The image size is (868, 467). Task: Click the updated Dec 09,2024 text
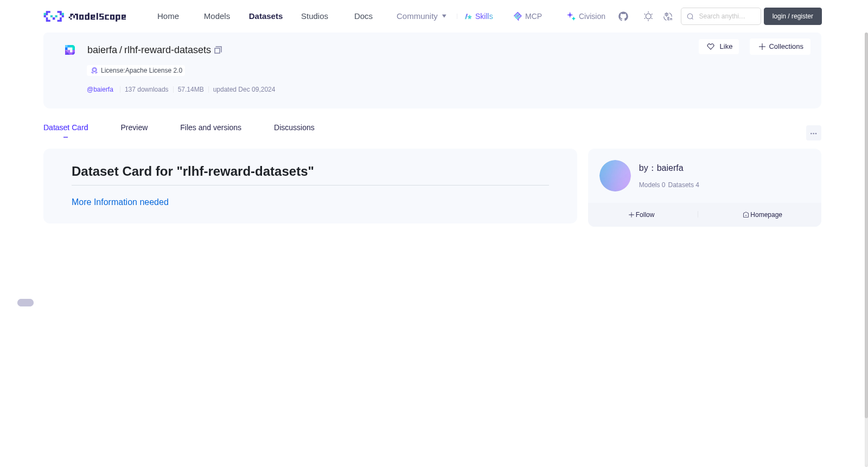point(244,89)
